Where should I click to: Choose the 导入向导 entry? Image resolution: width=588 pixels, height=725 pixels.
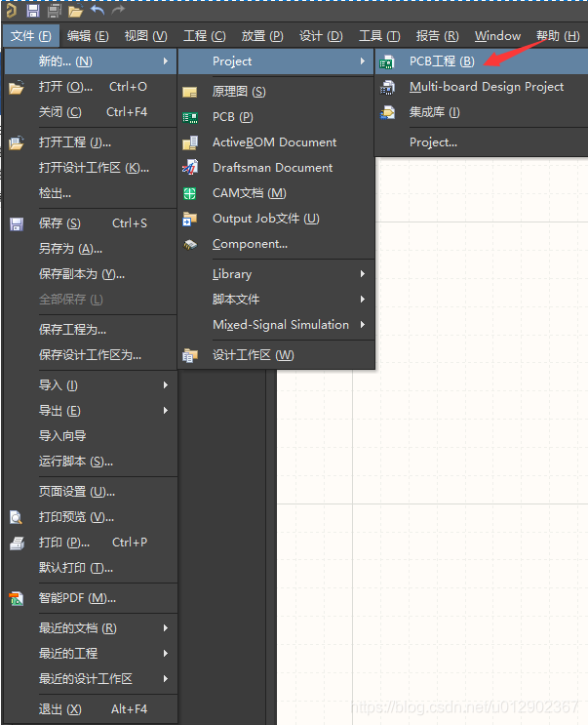pos(91,435)
